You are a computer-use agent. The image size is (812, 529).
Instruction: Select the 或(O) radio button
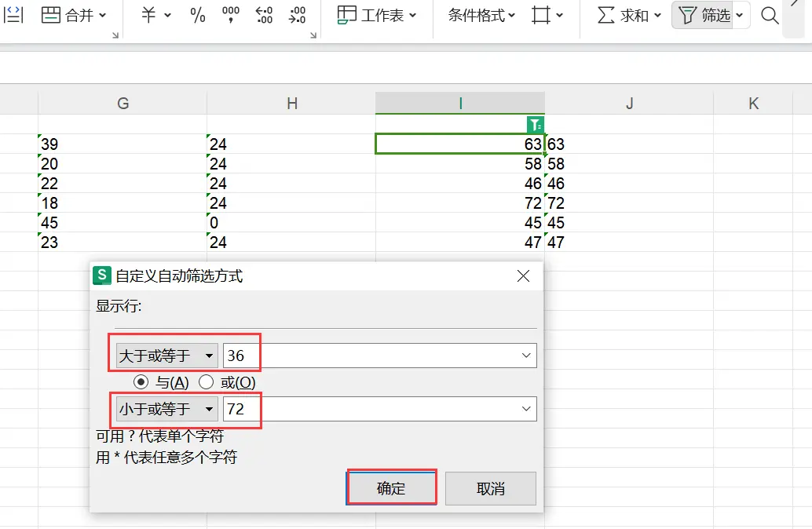(x=206, y=382)
